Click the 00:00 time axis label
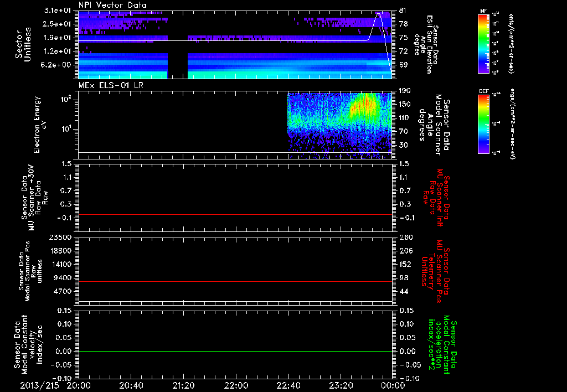The image size is (567, 392). coord(393,385)
